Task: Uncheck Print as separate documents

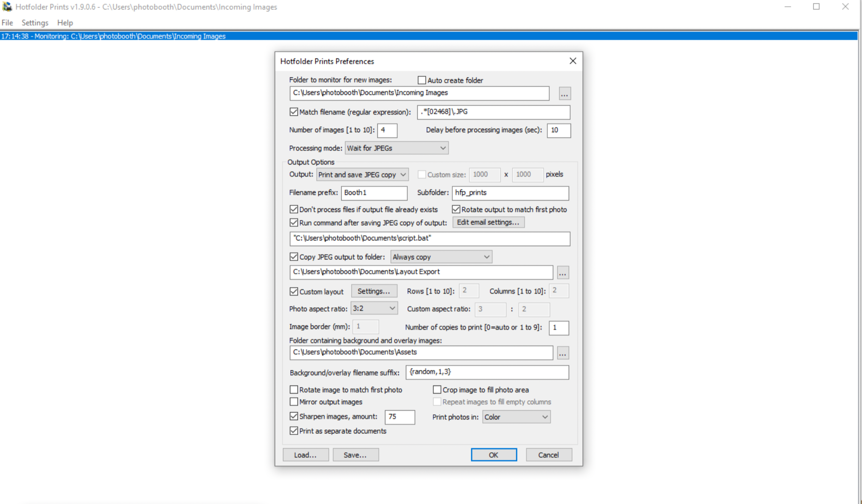Action: (x=294, y=431)
